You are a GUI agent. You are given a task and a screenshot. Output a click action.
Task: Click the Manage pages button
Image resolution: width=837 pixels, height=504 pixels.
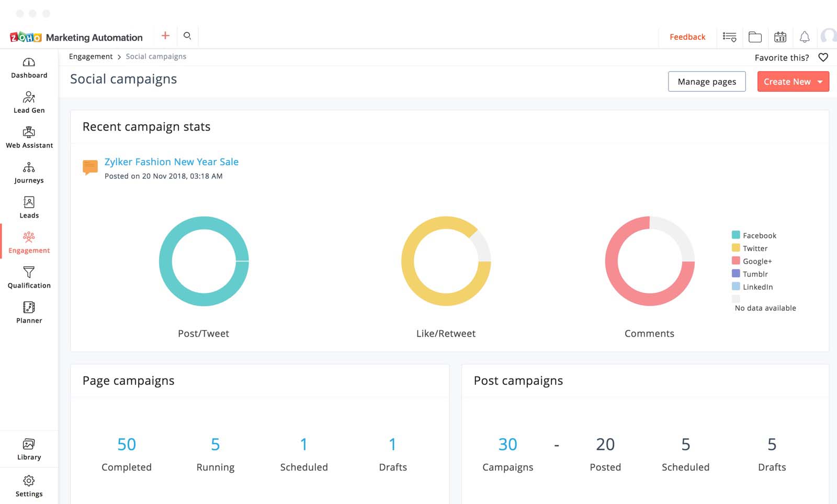point(707,82)
